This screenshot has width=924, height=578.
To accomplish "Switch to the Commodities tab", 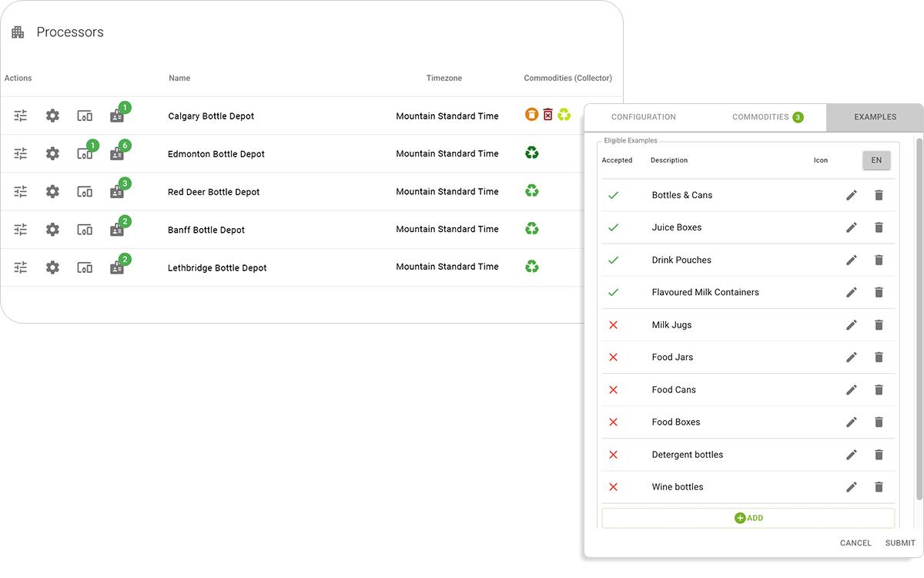I will pos(767,117).
